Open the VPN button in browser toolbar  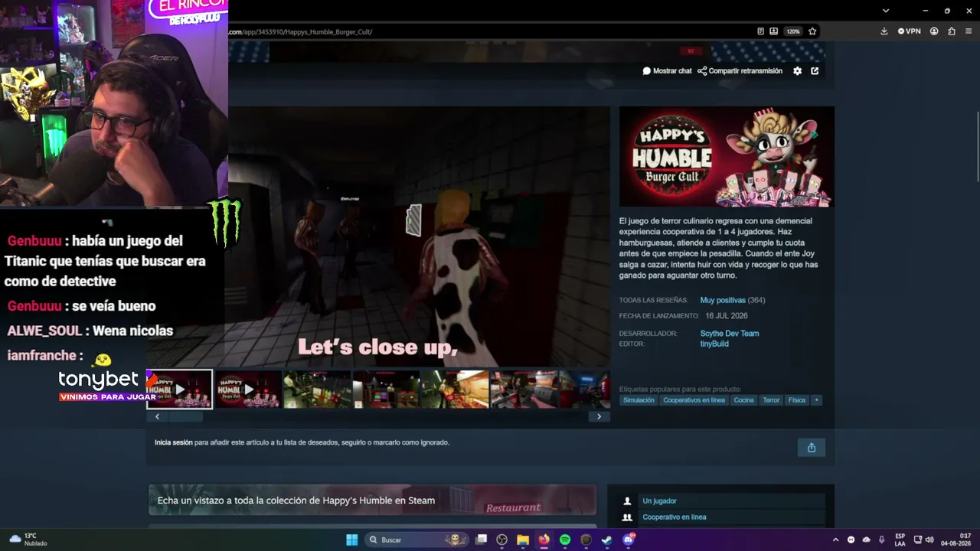(909, 31)
